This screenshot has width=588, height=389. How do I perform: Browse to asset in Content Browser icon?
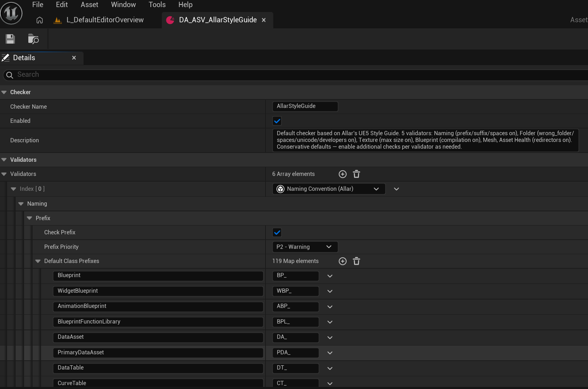click(x=33, y=39)
